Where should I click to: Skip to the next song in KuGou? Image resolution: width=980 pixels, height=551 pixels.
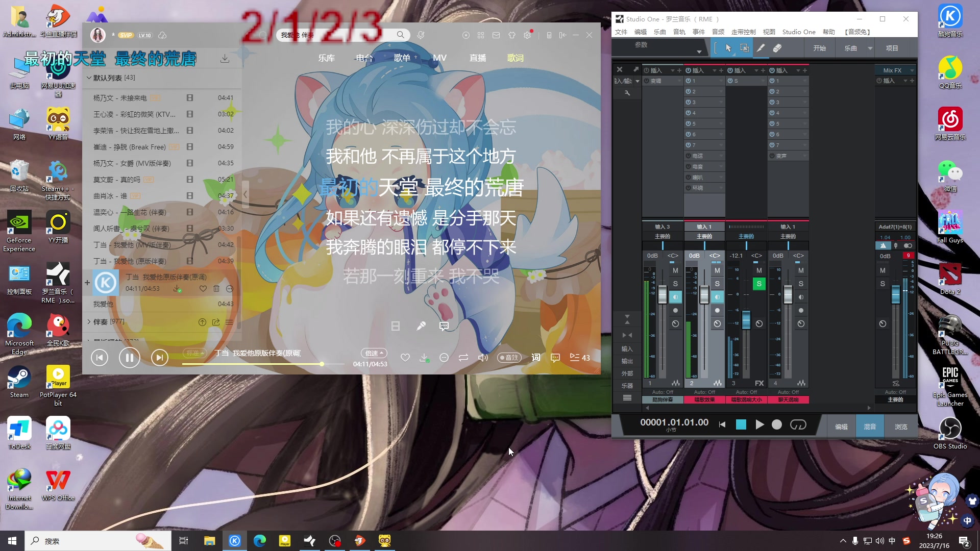[160, 358]
